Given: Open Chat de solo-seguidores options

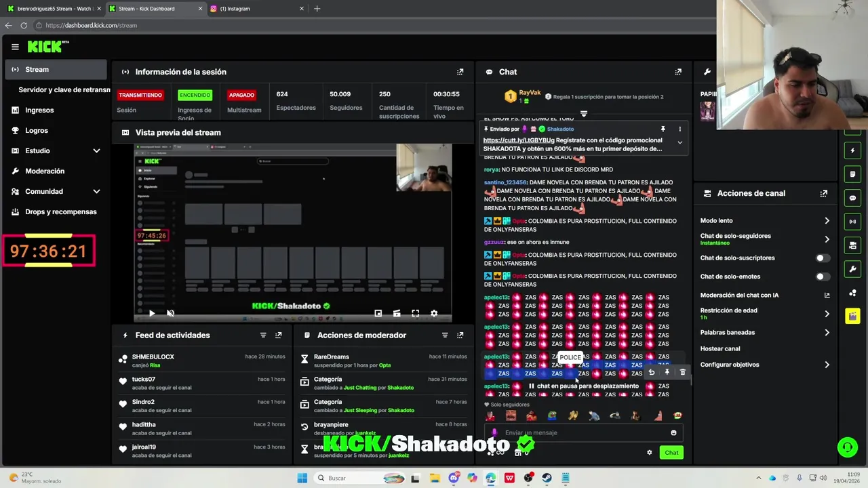Looking at the screenshot, I should (x=764, y=239).
